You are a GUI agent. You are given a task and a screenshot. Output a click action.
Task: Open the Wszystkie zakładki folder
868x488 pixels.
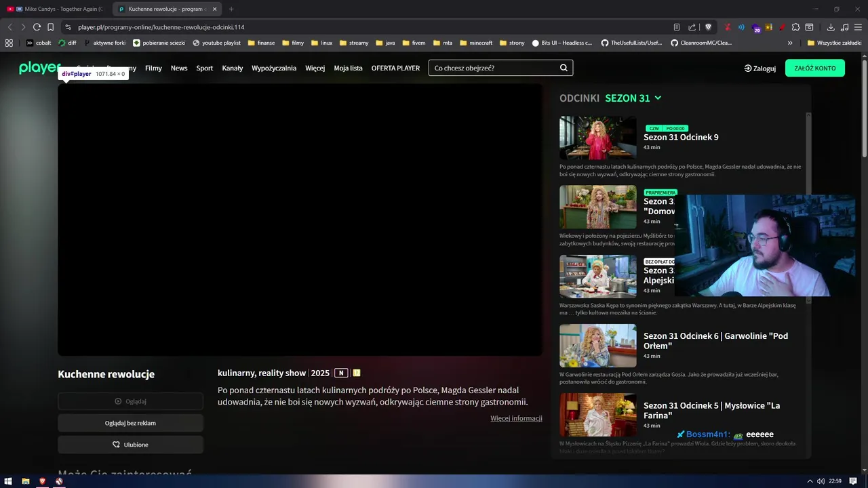click(835, 43)
